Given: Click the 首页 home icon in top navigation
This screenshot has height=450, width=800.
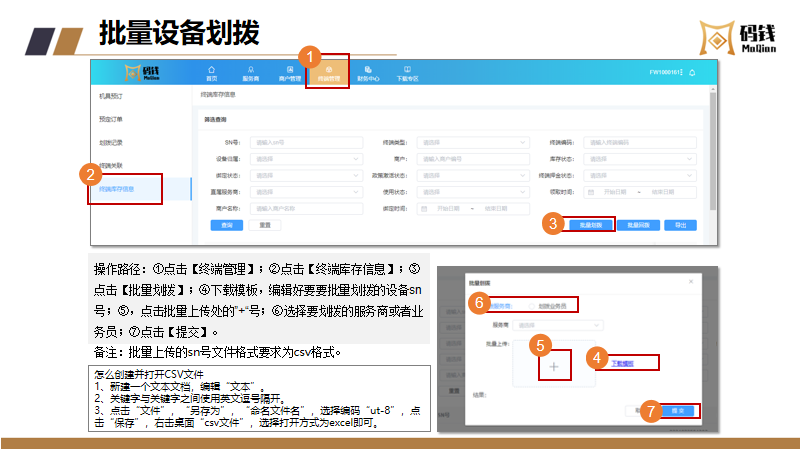Looking at the screenshot, I should pyautogui.click(x=211, y=72).
